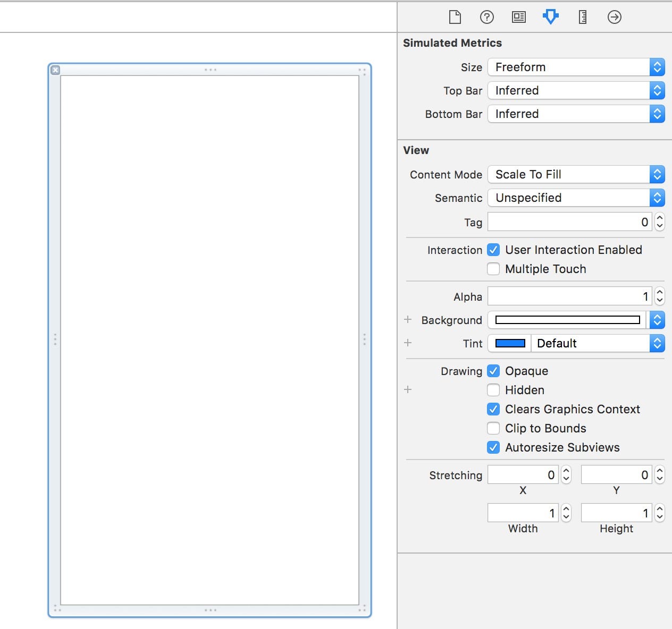Click the blue Tint color swatch
The width and height of the screenshot is (672, 629).
[510, 343]
